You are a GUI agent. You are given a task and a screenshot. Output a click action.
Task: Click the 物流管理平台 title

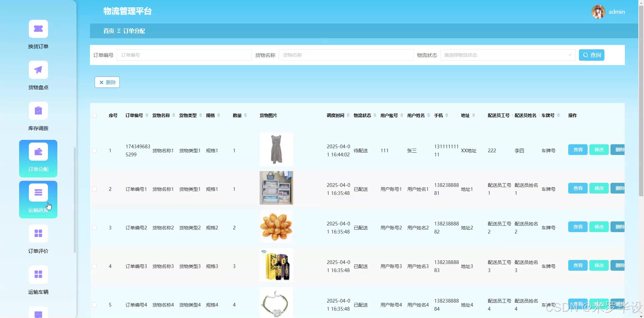tap(127, 11)
